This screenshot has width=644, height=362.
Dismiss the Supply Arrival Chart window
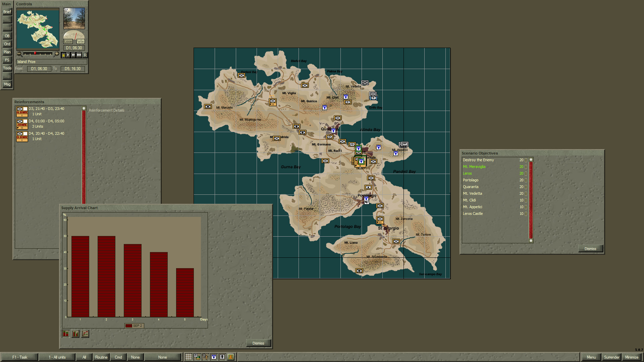(x=258, y=343)
